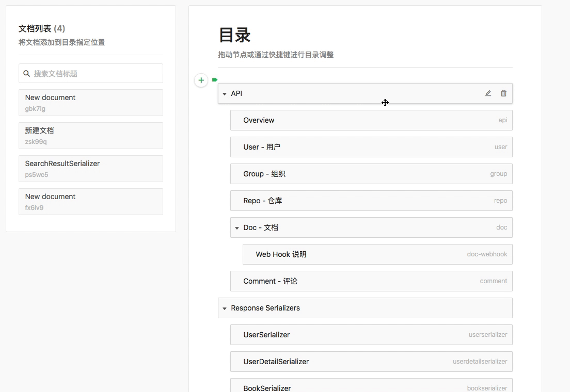Click the search magnifier icon
This screenshot has height=392, width=570.
click(x=27, y=74)
